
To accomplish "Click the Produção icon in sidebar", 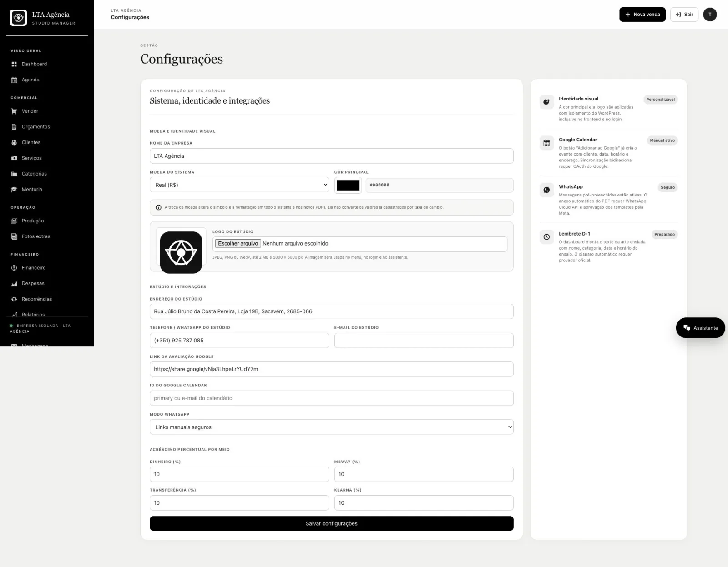I will click(14, 221).
